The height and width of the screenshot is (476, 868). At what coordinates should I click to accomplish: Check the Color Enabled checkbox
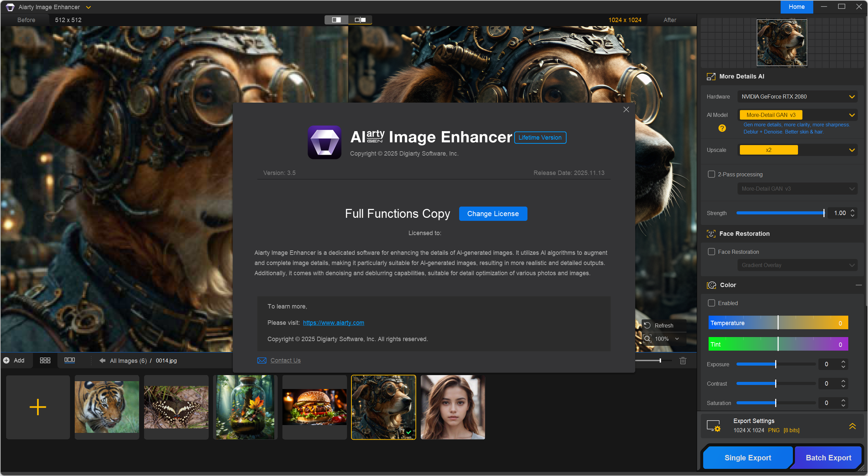tap(711, 303)
